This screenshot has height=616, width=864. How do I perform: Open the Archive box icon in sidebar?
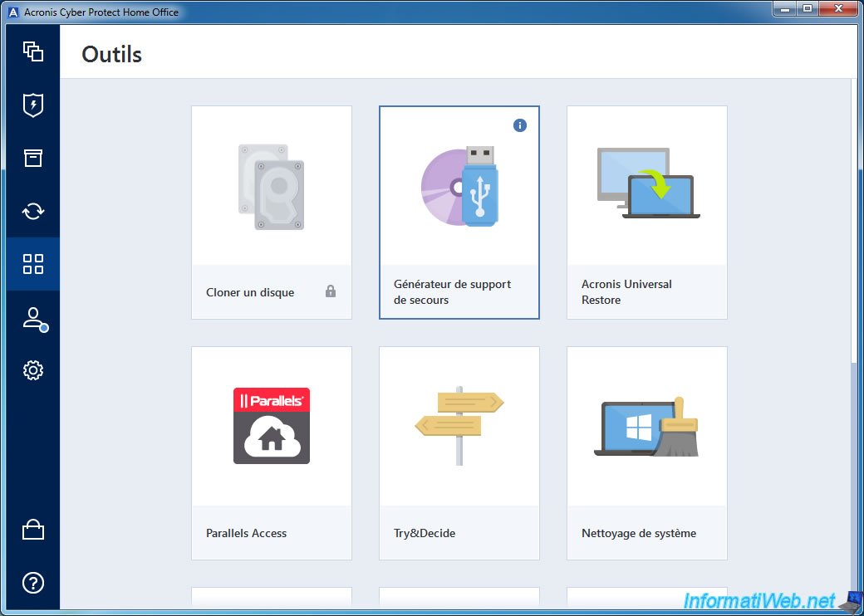32,158
